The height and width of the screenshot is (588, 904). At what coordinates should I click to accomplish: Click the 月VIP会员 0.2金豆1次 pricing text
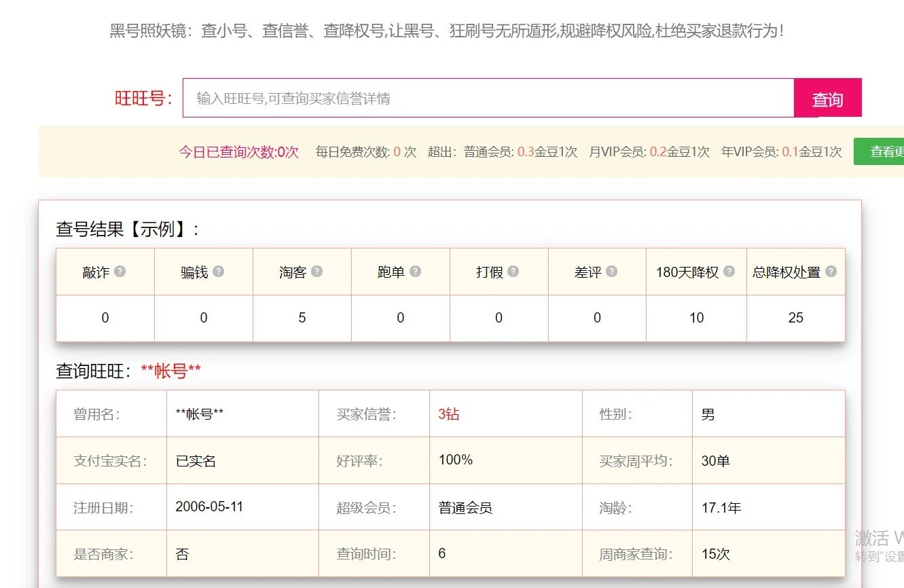[x=649, y=152]
